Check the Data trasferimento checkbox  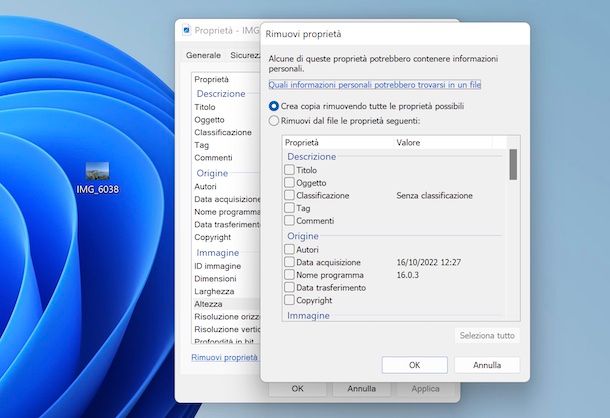click(x=289, y=287)
